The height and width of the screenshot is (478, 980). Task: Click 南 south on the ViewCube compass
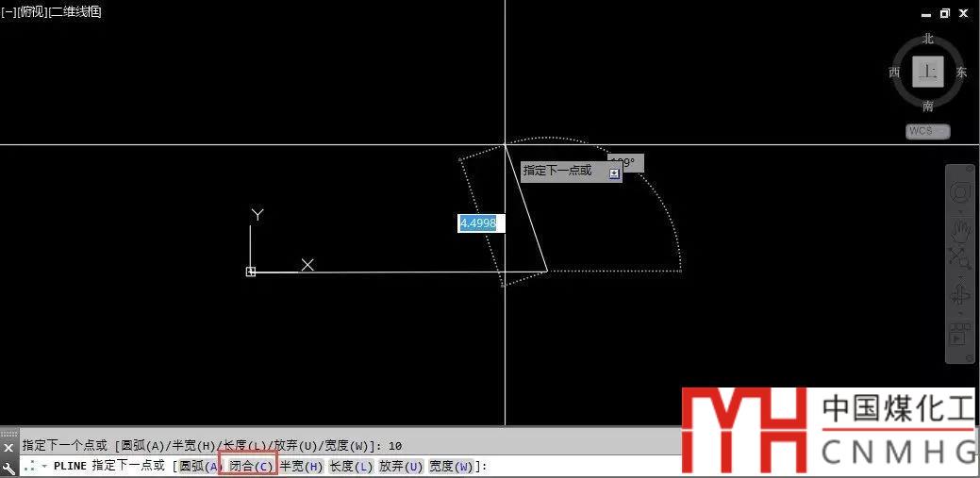[x=928, y=107]
